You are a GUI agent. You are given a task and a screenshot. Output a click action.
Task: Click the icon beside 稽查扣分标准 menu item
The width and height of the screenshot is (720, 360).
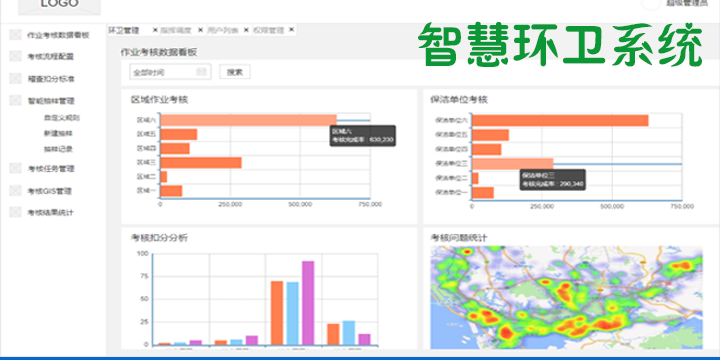[15, 79]
